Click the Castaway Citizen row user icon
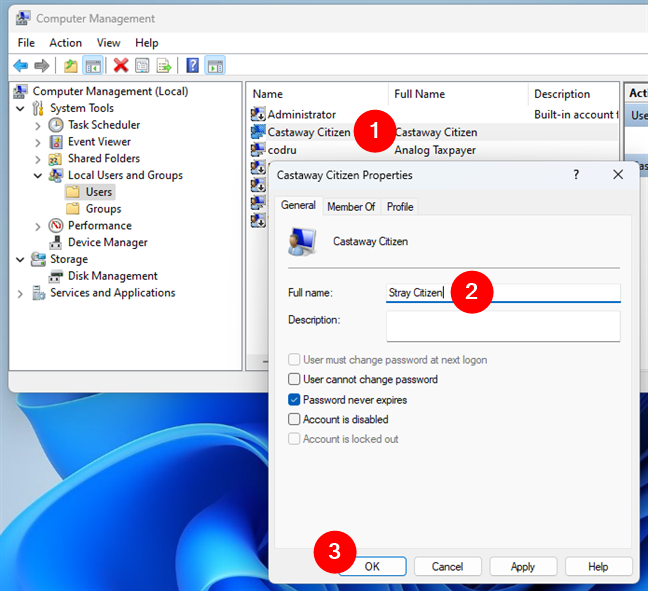 [x=258, y=132]
